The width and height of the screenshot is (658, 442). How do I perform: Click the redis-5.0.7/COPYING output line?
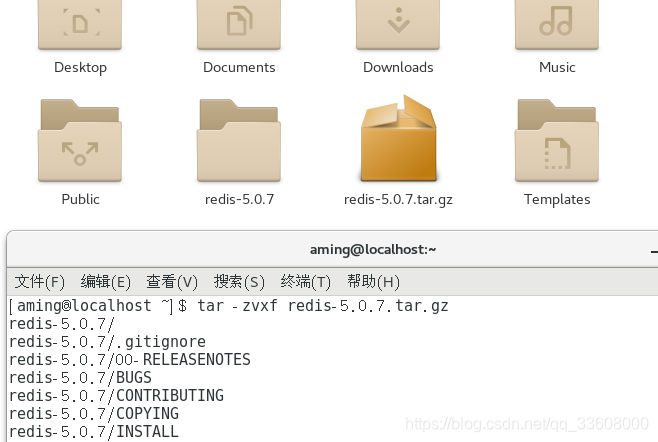click(94, 414)
